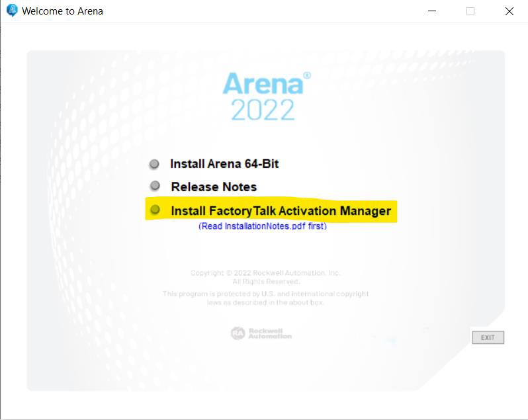Viewport: 528px width, 420px height.
Task: Close the Welcome to Arena window
Action: [x=509, y=11]
